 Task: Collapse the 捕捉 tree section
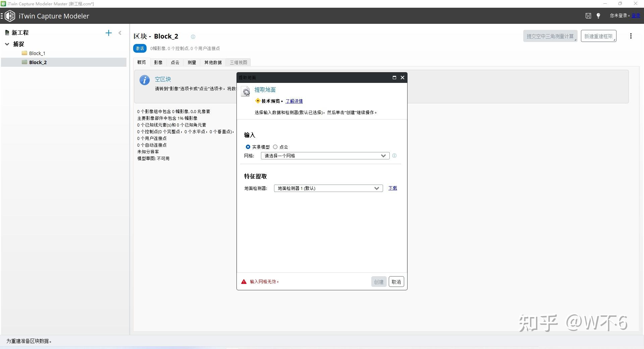pyautogui.click(x=7, y=44)
